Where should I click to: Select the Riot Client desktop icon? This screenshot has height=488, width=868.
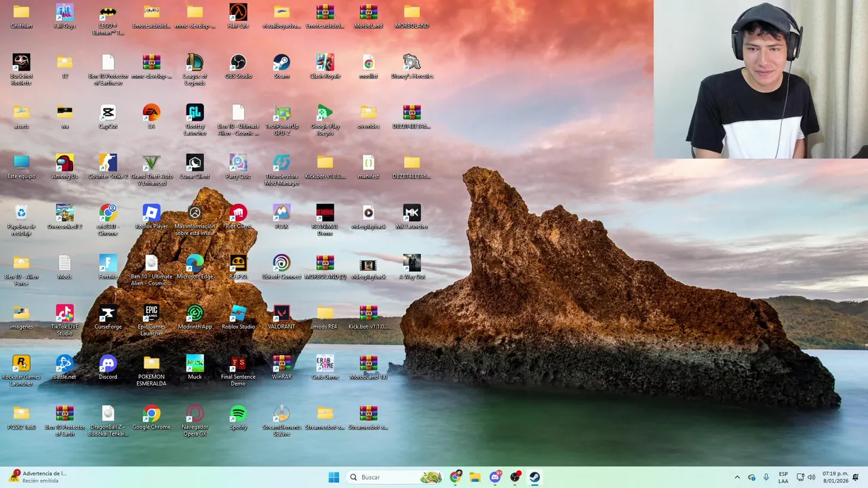(238, 218)
